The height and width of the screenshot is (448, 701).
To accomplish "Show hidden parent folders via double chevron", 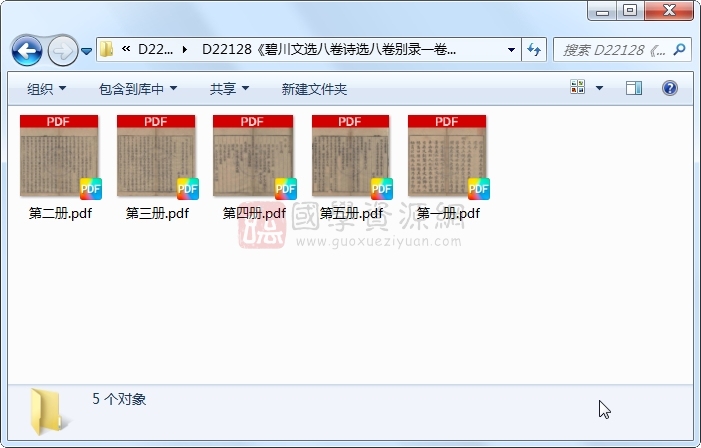I will pyautogui.click(x=126, y=49).
